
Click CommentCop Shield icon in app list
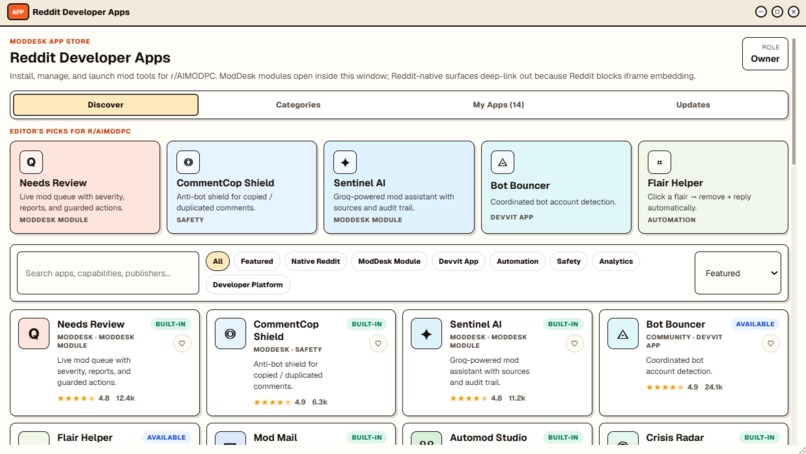tap(230, 334)
